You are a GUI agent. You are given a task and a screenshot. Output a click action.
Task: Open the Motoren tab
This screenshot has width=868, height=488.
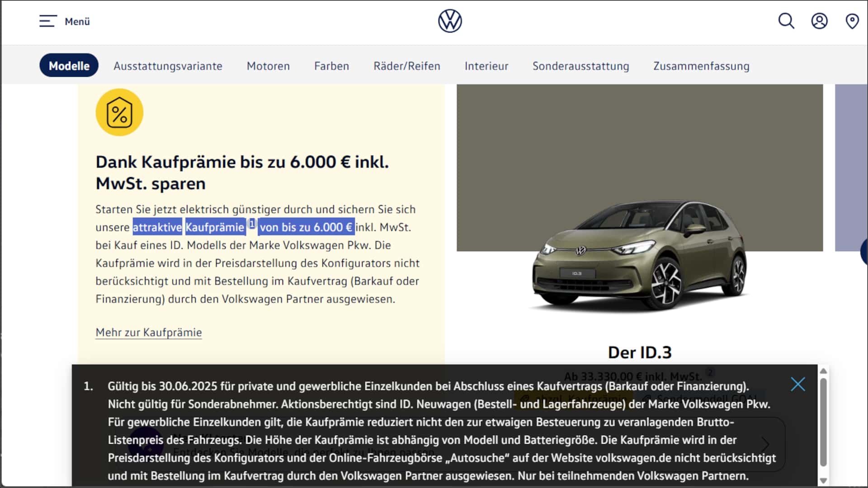[268, 66]
